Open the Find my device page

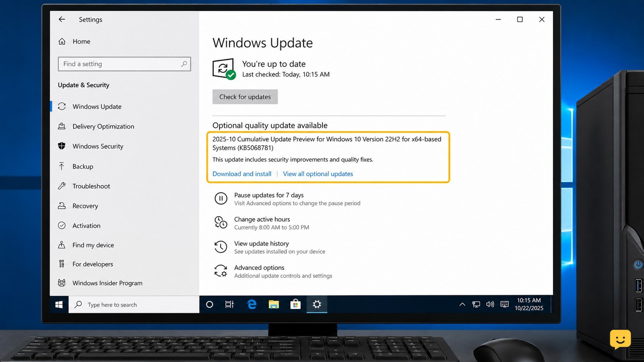[93, 245]
